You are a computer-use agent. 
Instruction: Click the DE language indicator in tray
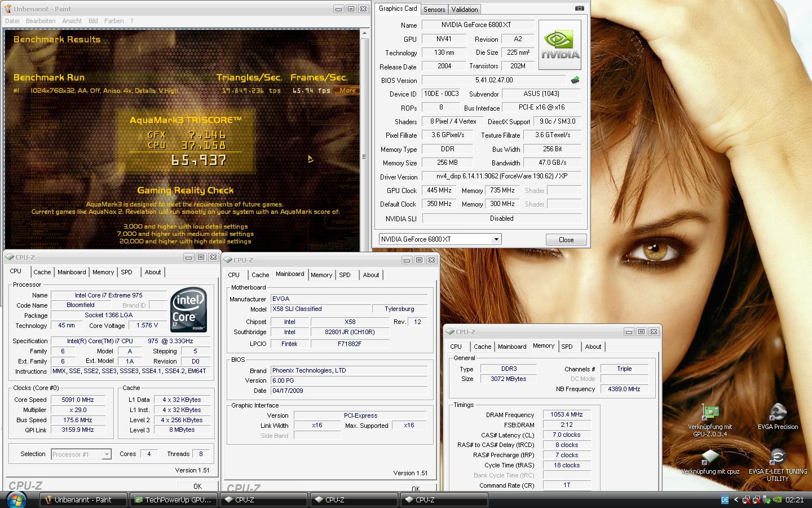(725, 500)
